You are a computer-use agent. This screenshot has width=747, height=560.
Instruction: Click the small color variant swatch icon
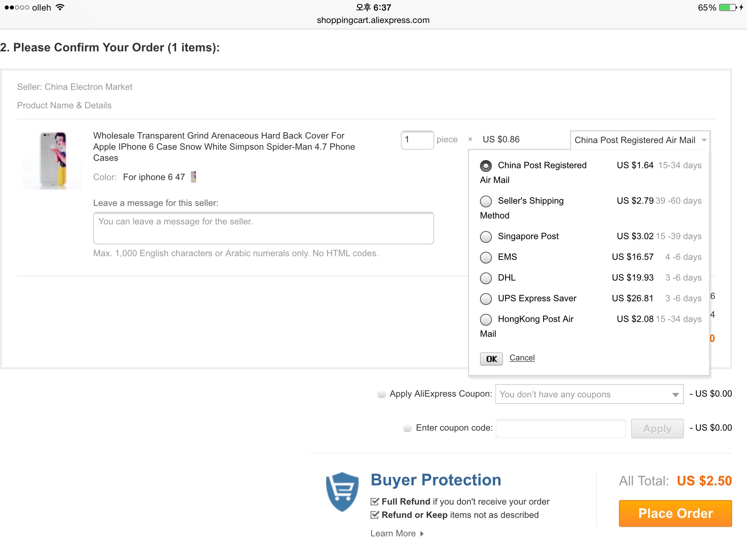[194, 177]
